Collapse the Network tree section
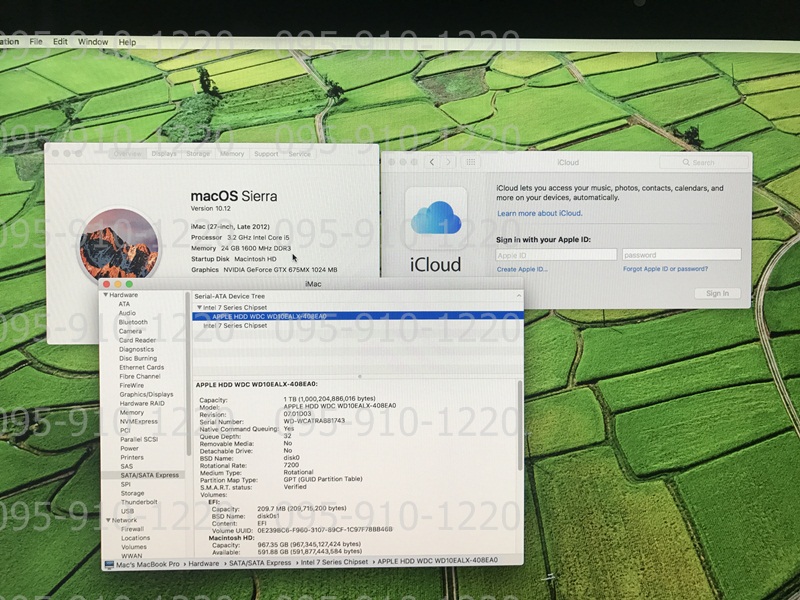The image size is (800, 600). point(108,520)
